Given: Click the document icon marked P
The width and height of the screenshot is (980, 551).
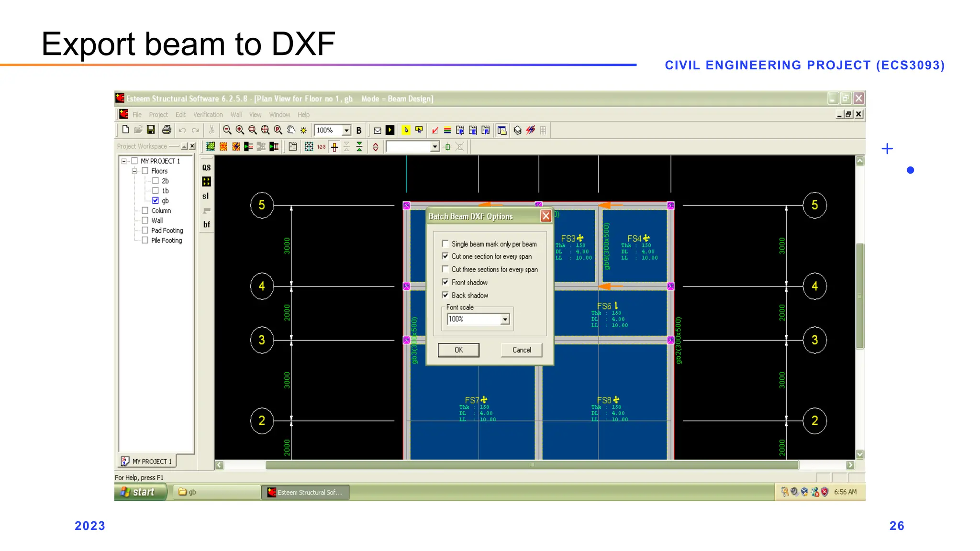Looking at the screenshot, I should click(460, 130).
